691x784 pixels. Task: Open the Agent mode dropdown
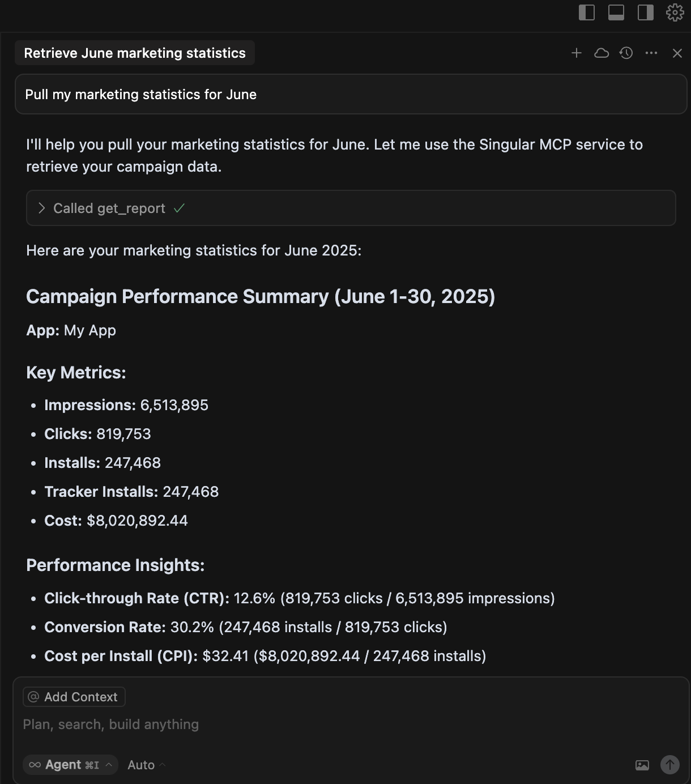[71, 765]
